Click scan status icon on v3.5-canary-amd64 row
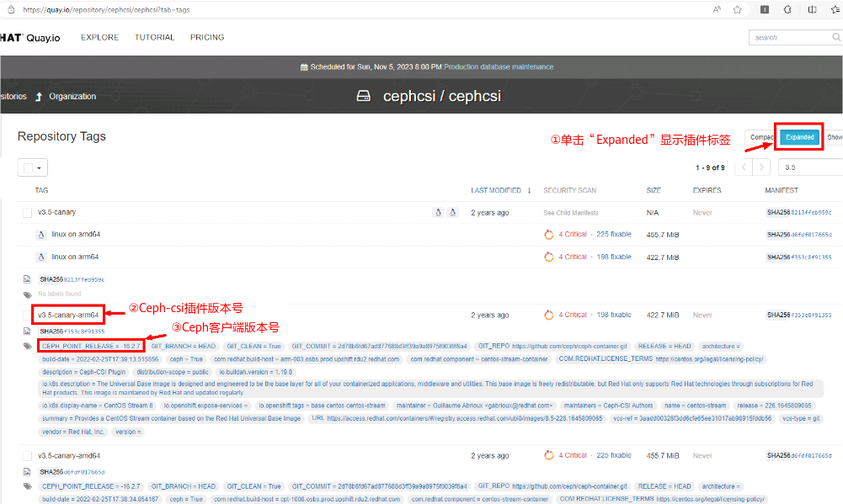This screenshot has width=843, height=504. [x=548, y=456]
